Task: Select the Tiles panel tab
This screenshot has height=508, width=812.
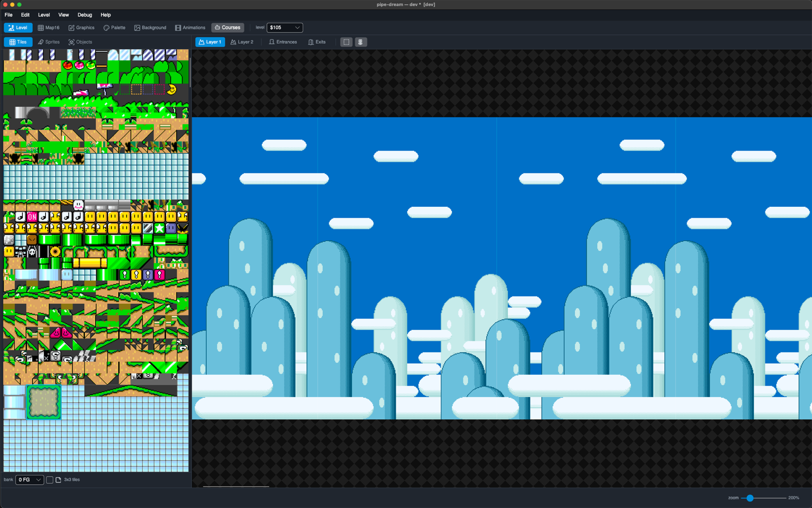Action: 18,42
